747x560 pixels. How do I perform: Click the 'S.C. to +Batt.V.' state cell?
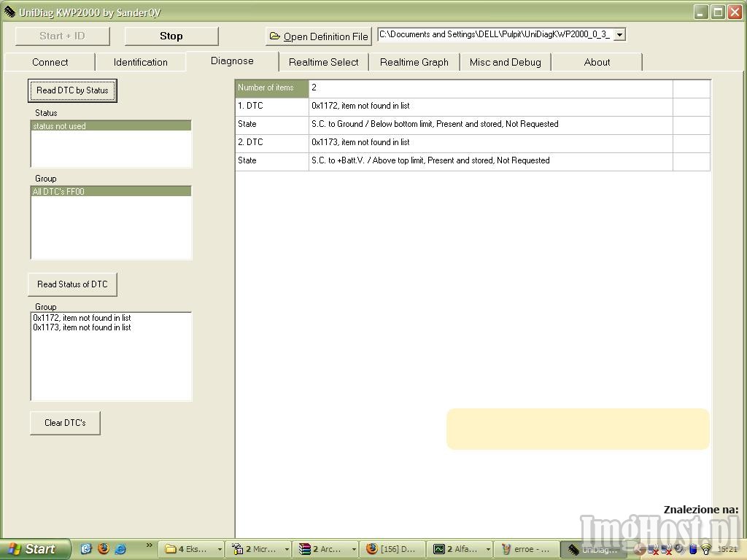(491, 160)
